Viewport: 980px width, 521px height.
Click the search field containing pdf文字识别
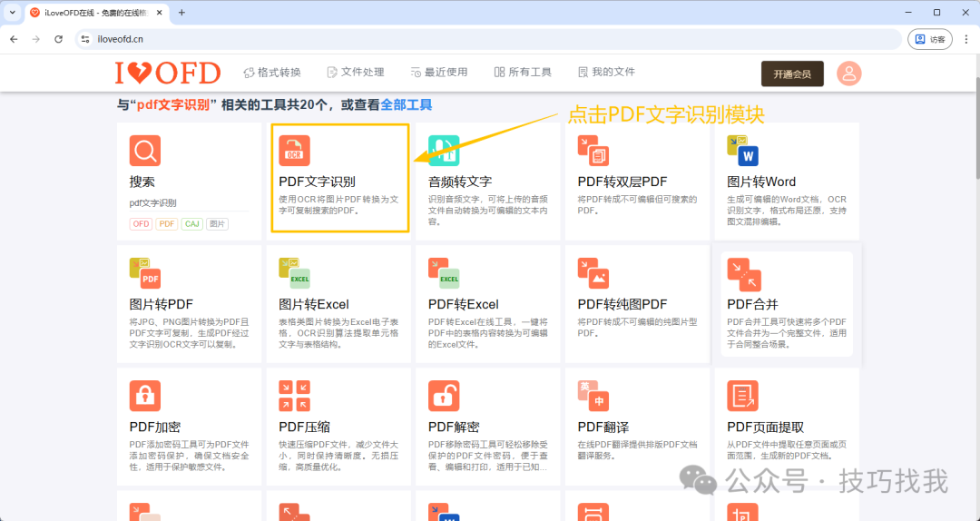(189, 203)
